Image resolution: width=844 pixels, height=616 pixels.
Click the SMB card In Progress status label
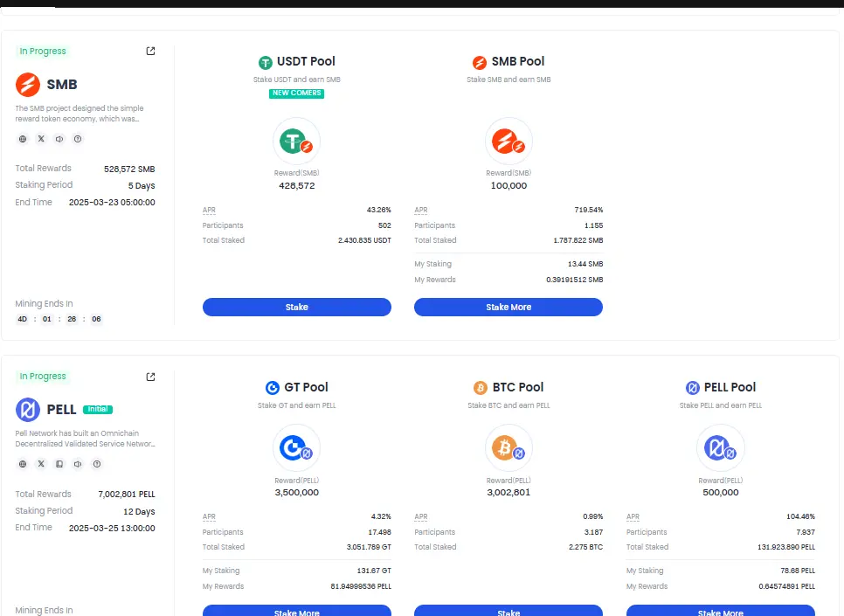pos(43,52)
